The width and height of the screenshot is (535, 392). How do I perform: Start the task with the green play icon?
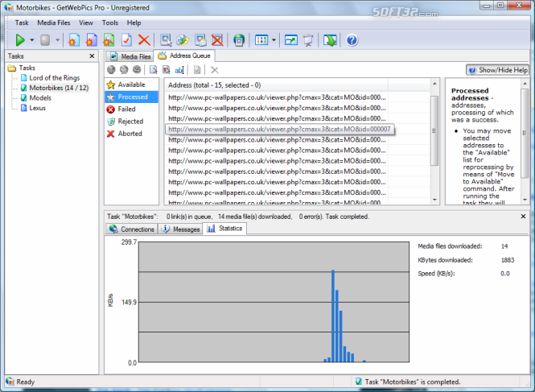point(20,40)
